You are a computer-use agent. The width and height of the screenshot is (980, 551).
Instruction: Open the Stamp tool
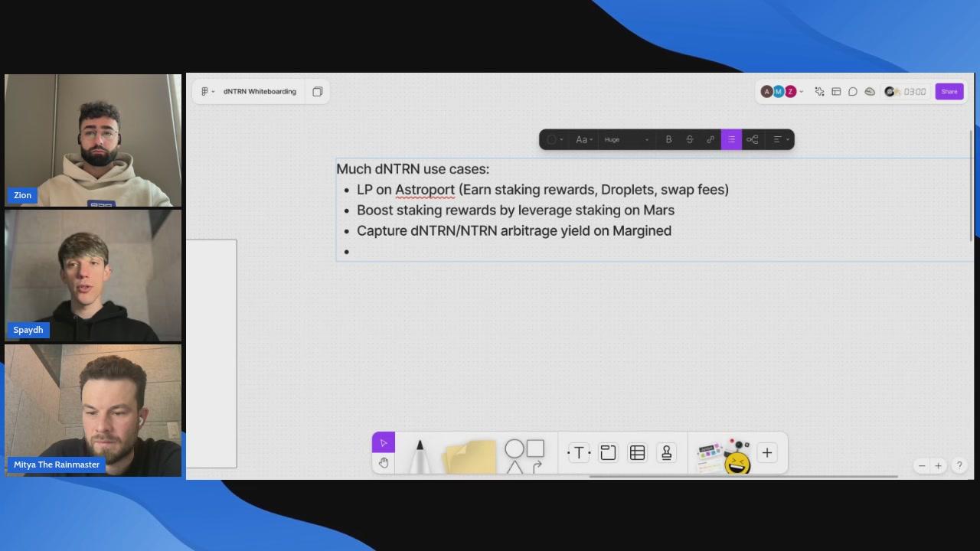666,453
